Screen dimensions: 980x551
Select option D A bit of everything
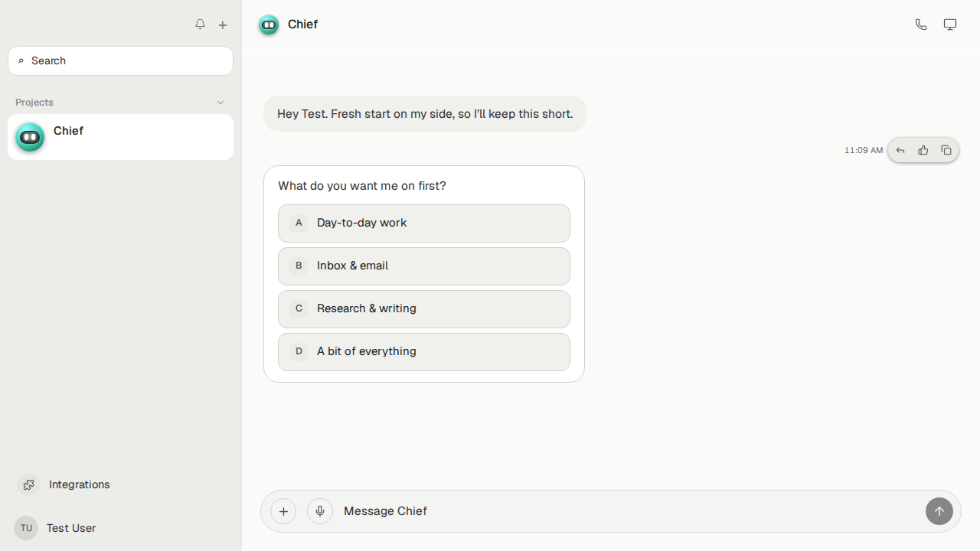pyautogui.click(x=424, y=352)
